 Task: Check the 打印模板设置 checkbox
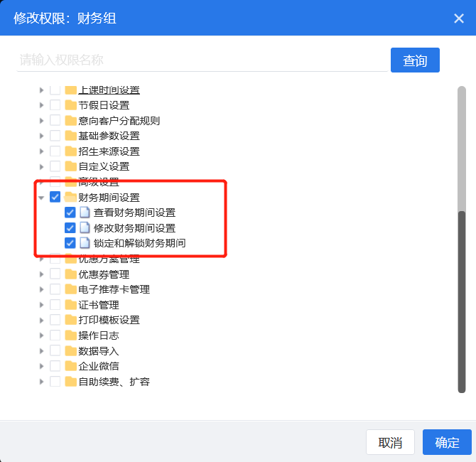55,320
